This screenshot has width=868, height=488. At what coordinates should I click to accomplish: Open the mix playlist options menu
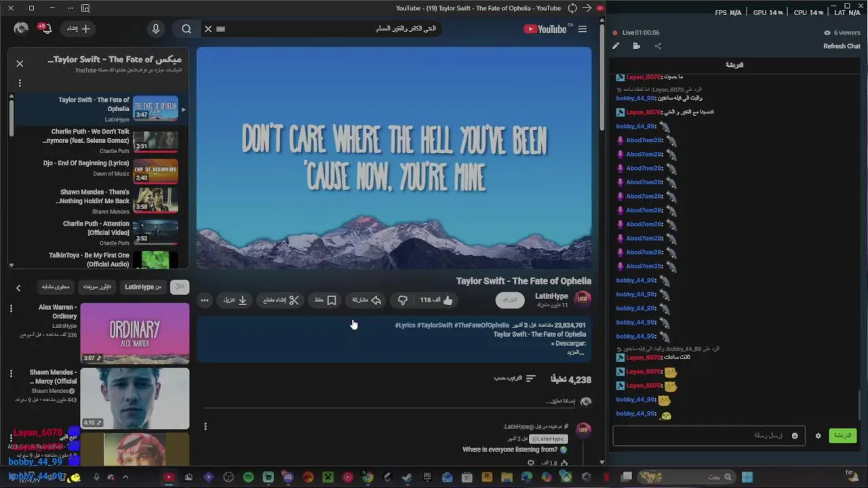[x=20, y=83]
